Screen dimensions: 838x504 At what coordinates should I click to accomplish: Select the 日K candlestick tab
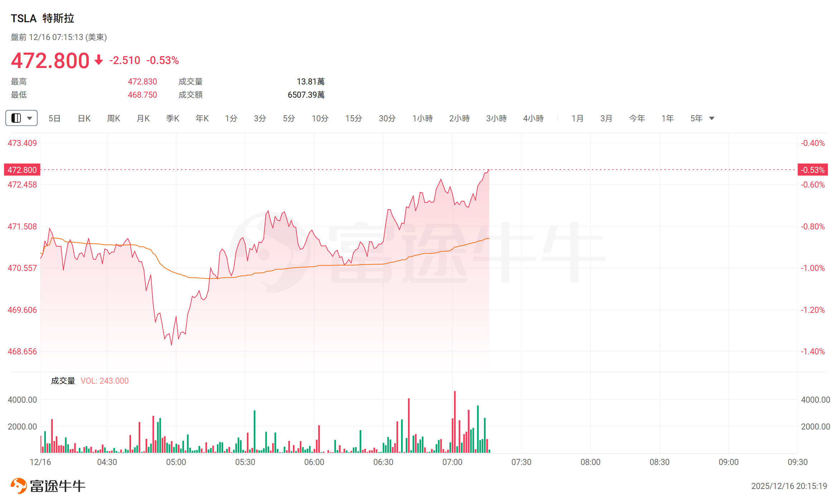84,118
